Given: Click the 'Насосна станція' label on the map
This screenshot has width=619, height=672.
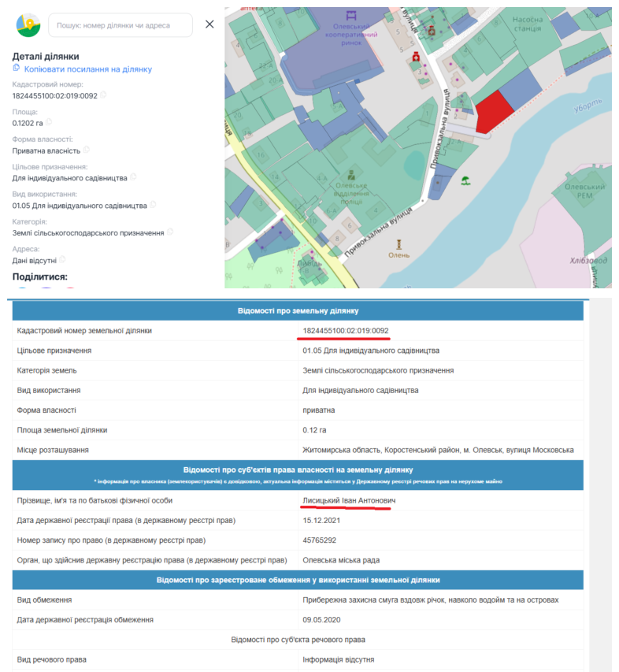Looking at the screenshot, I should click(528, 24).
